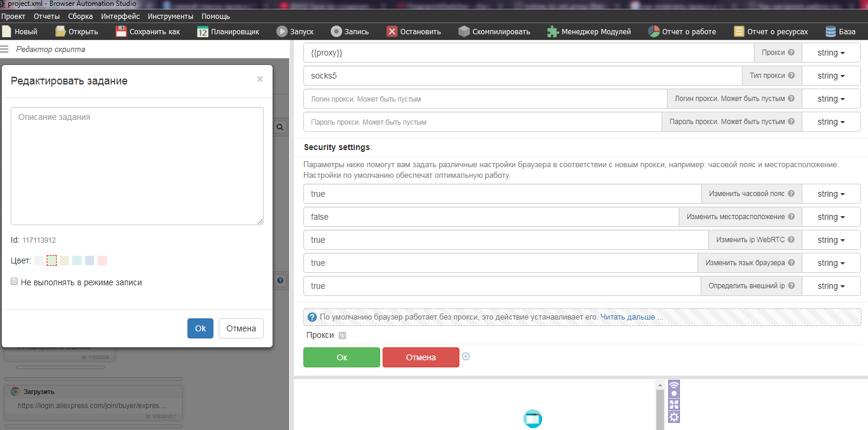Compile the project with Скомпилировать
868x430 pixels.
coord(494,31)
